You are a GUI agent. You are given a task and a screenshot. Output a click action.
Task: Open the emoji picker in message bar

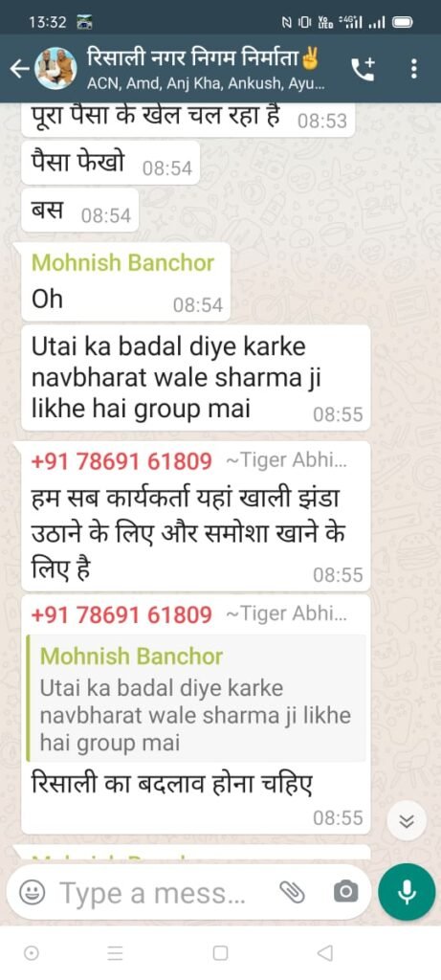pyautogui.click(x=33, y=893)
